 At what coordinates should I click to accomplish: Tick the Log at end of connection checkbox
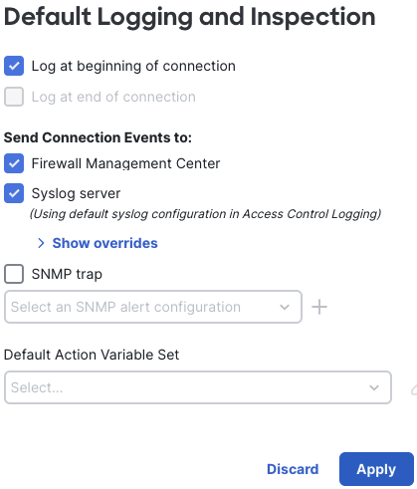(14, 97)
